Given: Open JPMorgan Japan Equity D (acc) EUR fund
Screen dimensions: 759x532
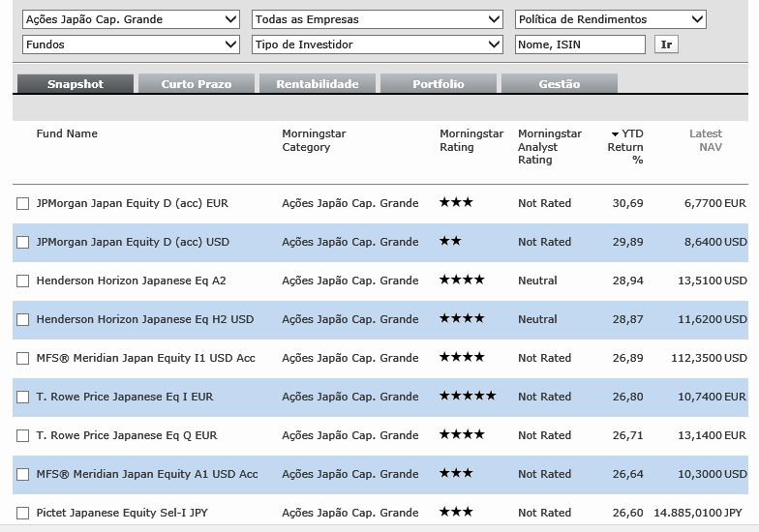Looking at the screenshot, I should tap(132, 203).
